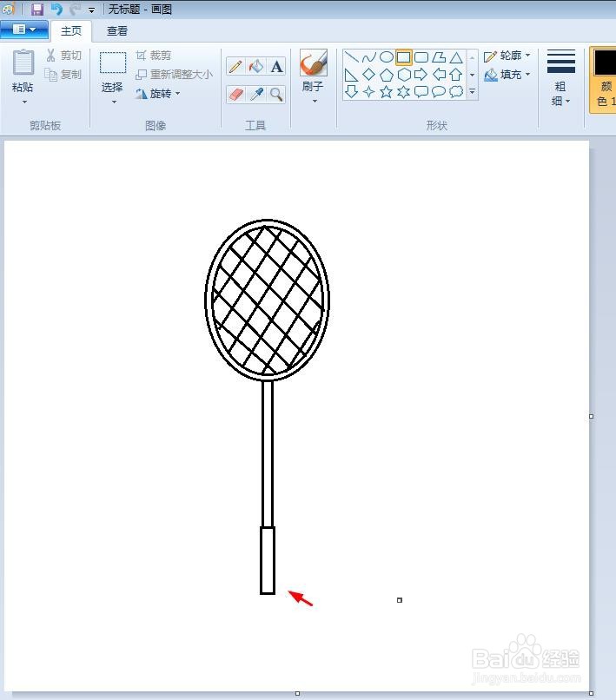The width and height of the screenshot is (616, 700).
Task: Choose the Cloud callout shape
Action: [x=456, y=91]
